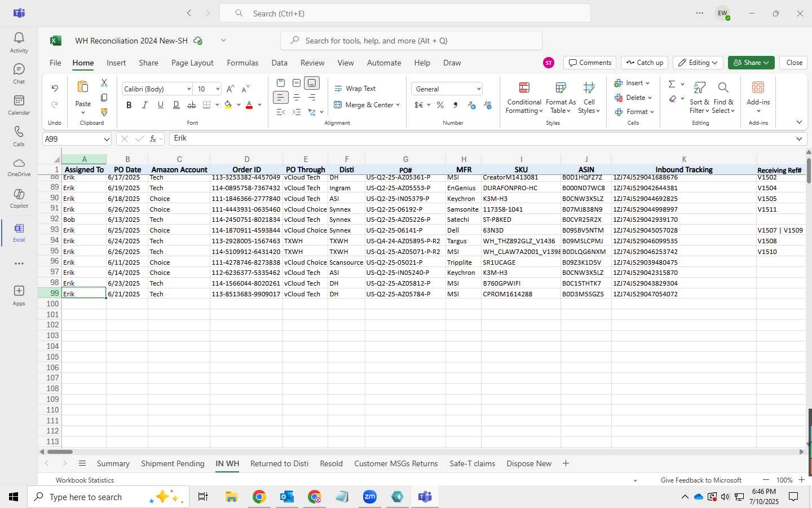Toggle Italic formatting

pyautogui.click(x=145, y=105)
